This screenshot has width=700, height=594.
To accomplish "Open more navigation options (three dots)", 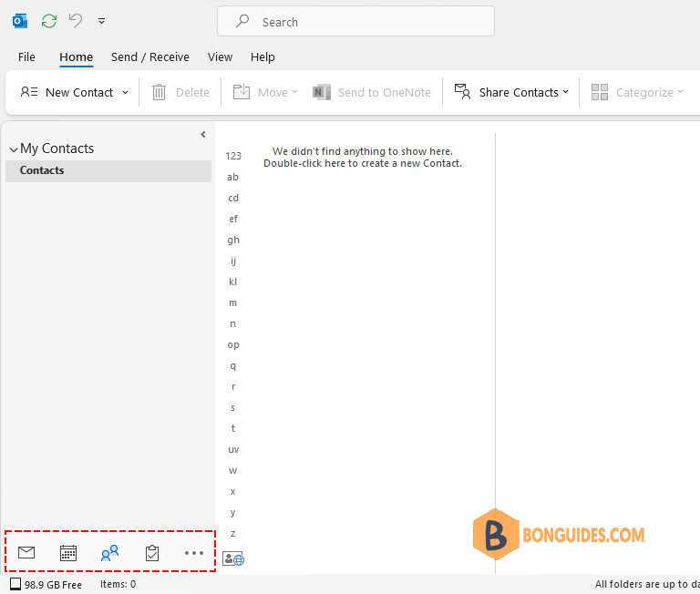I will (194, 553).
